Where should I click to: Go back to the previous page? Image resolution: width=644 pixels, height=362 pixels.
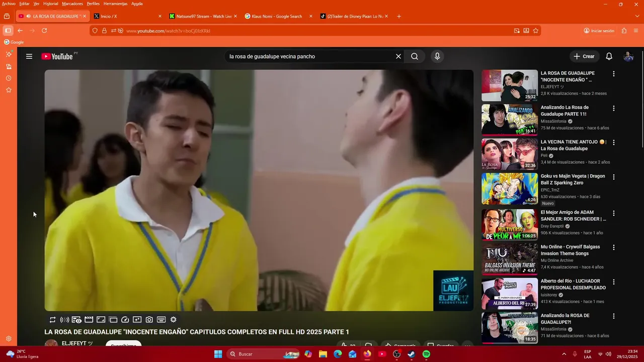point(20,31)
